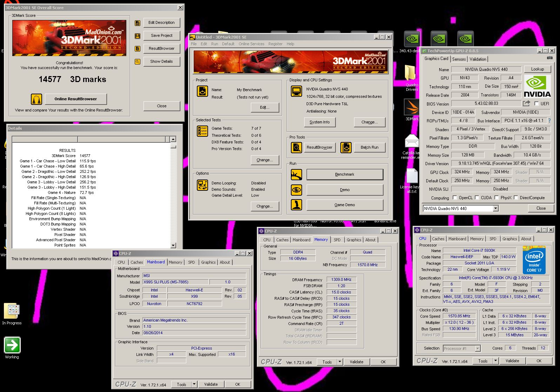This screenshot has width=560, height=392.
Task: Click Show Details button
Action: (x=162, y=62)
